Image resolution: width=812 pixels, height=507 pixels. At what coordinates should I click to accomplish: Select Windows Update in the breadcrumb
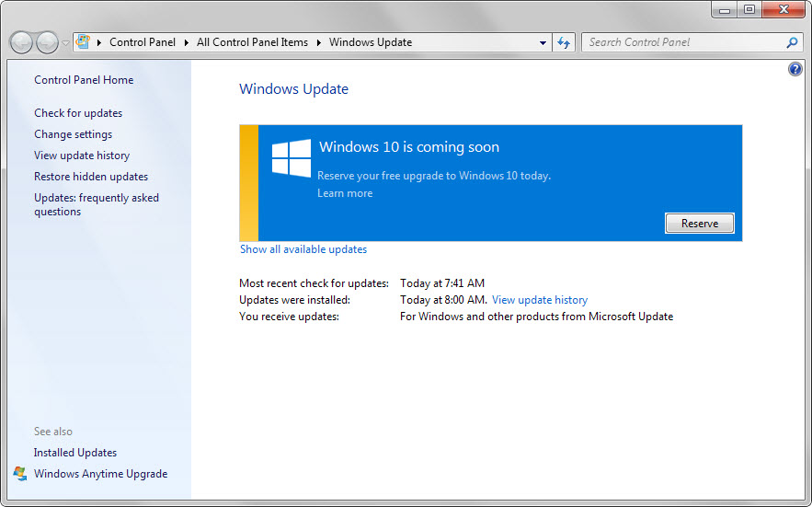pyautogui.click(x=371, y=42)
